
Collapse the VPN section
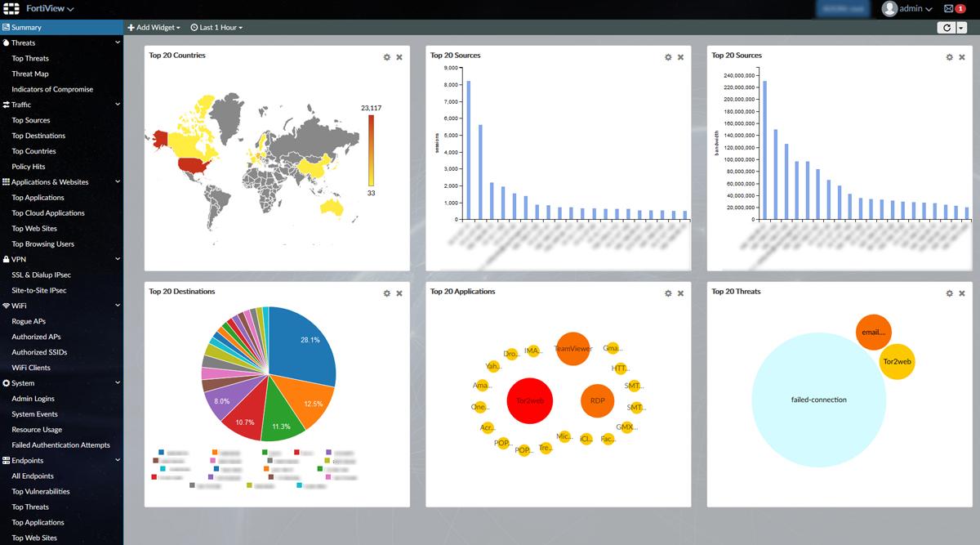pos(118,259)
